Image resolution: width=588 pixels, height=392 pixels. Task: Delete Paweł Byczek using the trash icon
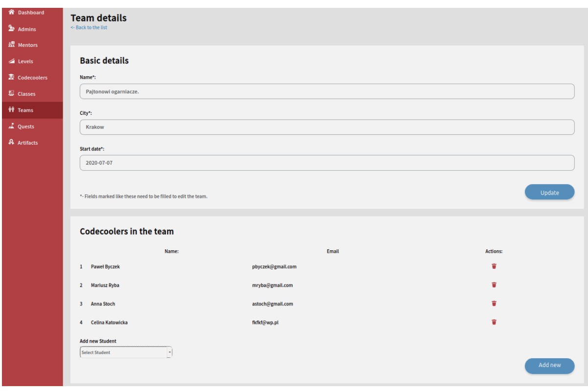(x=494, y=266)
